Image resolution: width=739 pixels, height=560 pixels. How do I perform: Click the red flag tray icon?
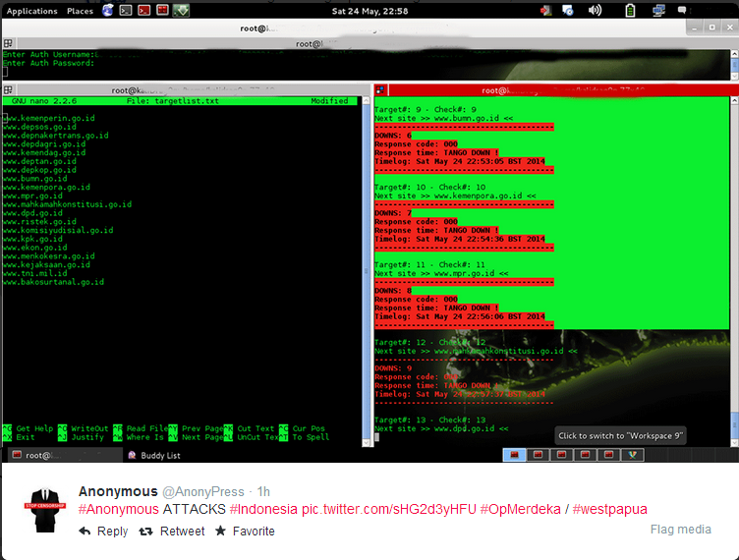point(546,11)
